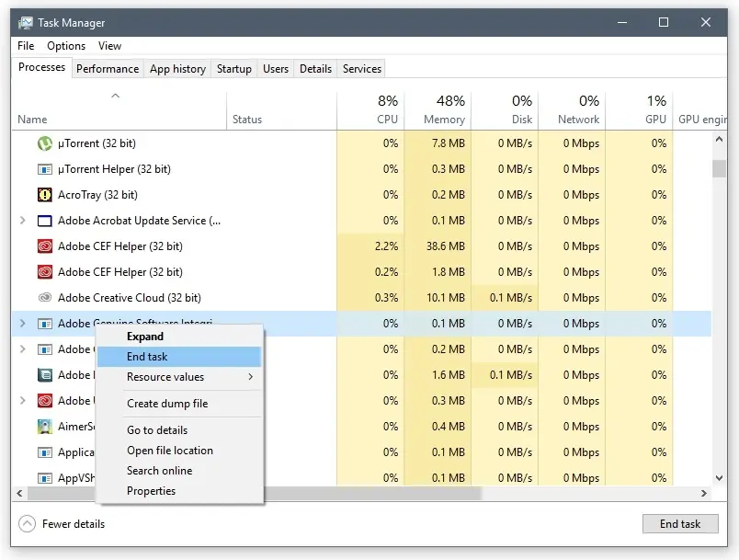The width and height of the screenshot is (739, 560).
Task: Choose Open file location in context menu
Action: tap(179, 451)
